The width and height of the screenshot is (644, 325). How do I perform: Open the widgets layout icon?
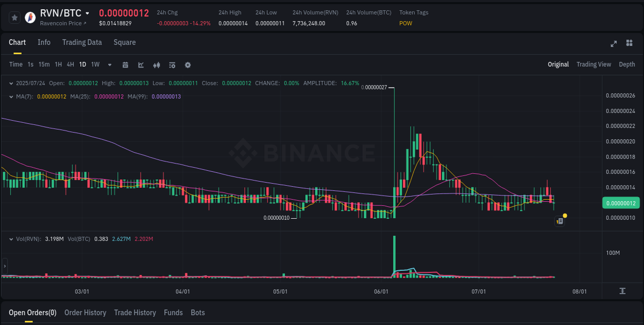629,44
